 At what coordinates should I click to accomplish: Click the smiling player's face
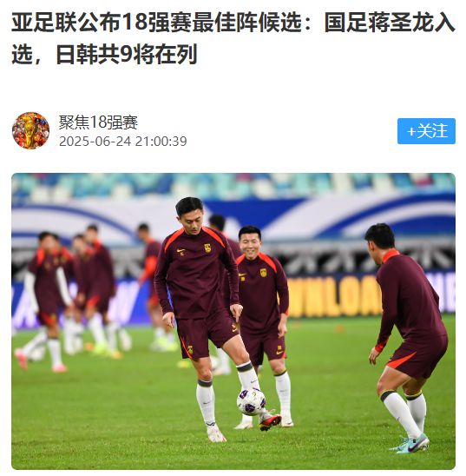pyautogui.click(x=250, y=244)
